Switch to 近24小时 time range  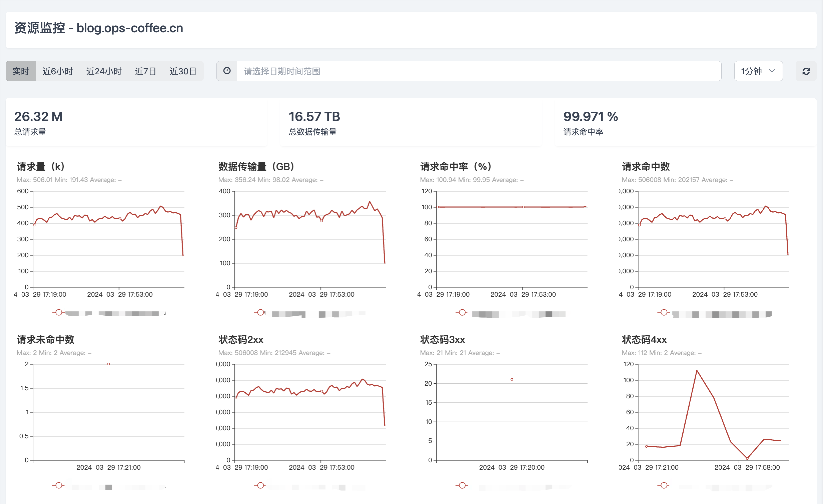pos(104,71)
